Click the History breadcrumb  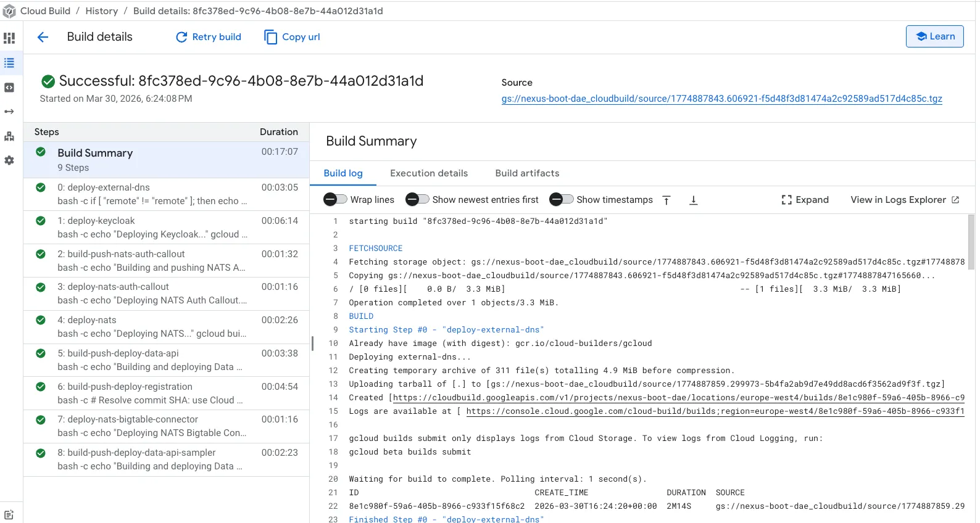tap(102, 11)
